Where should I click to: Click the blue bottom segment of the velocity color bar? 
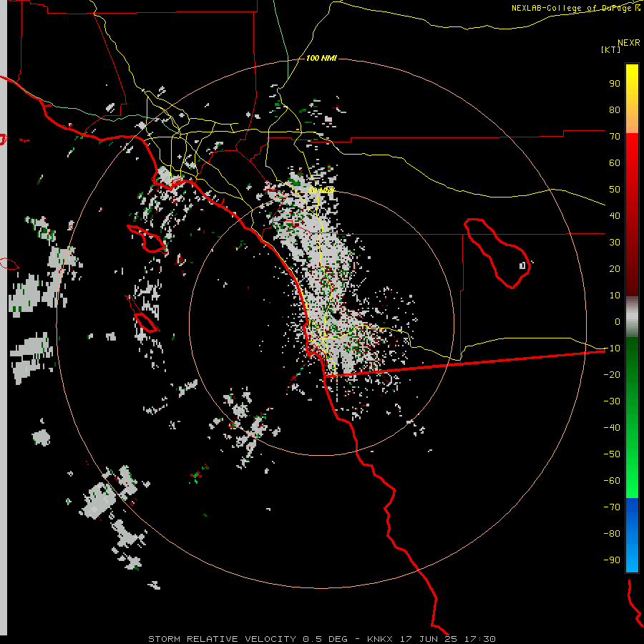pos(632,535)
